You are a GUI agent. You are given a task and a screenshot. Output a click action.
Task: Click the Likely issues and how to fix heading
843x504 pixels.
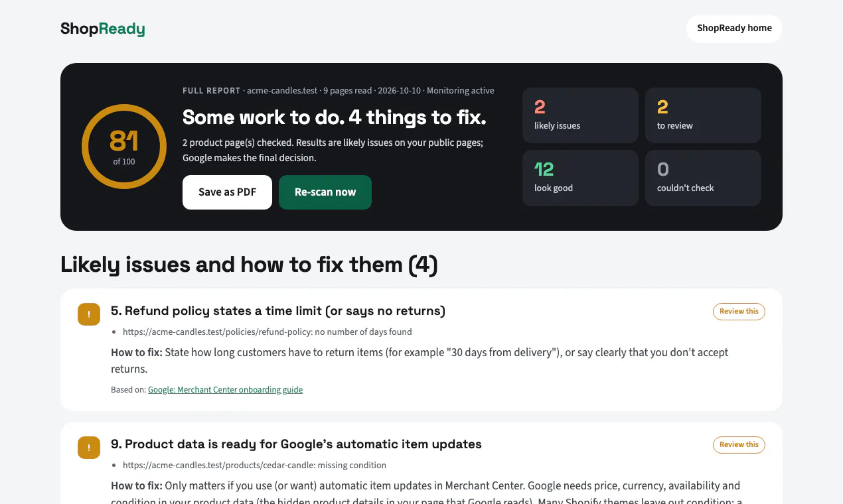click(249, 265)
